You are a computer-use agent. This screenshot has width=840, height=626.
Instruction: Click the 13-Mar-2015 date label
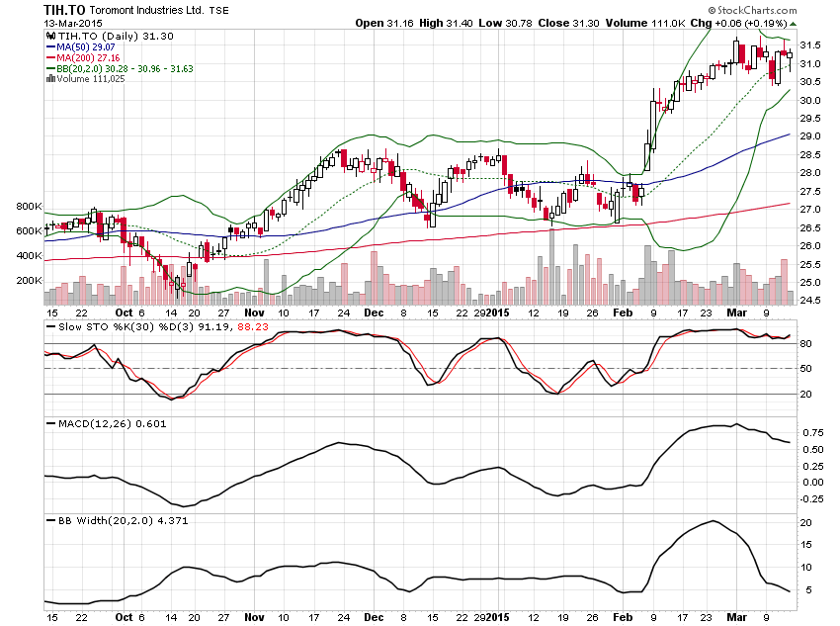click(73, 24)
